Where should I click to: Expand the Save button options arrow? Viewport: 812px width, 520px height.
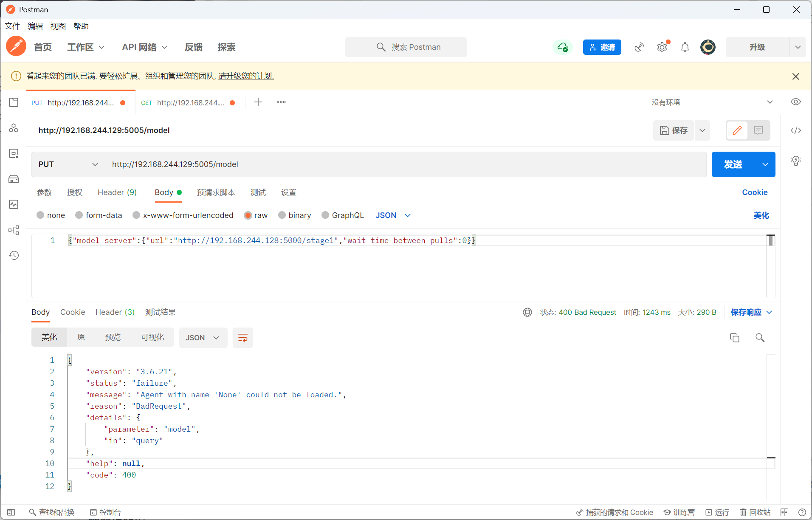click(702, 130)
